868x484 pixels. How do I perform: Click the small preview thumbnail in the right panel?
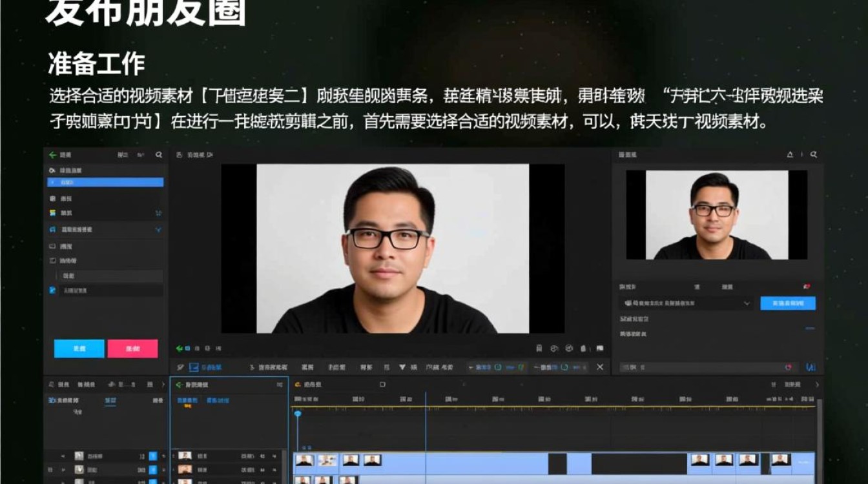716,215
